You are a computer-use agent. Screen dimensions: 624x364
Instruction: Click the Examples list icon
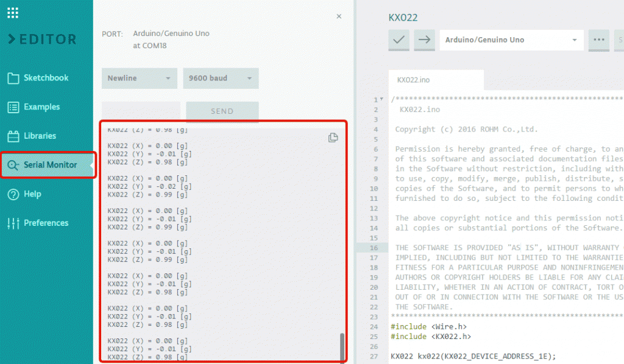tap(13, 107)
